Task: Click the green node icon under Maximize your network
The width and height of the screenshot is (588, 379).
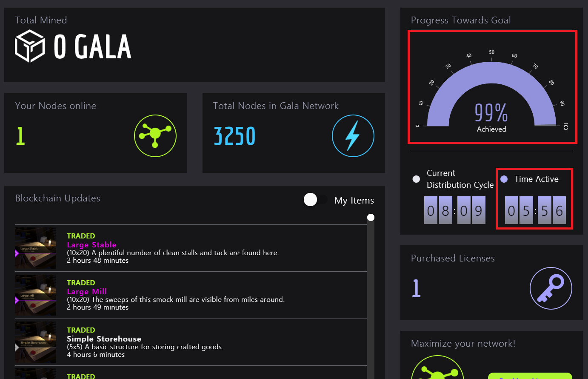Action: [437, 367]
